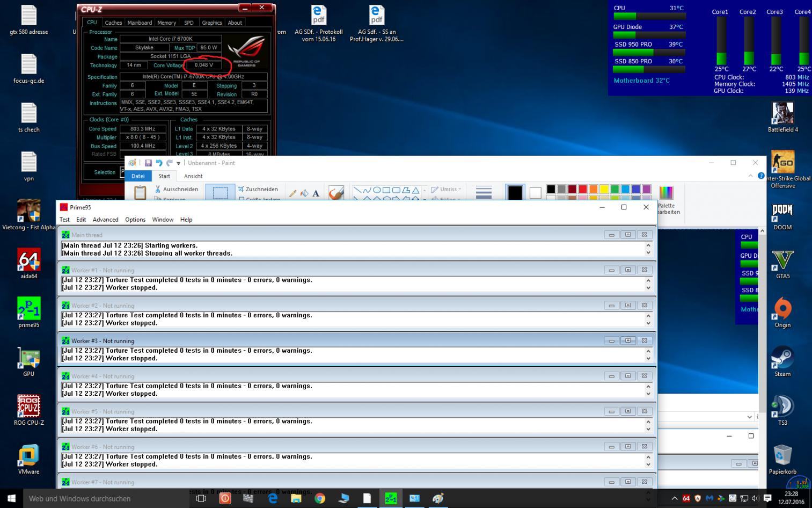The image size is (812, 508).
Task: Open Palette bearbeiten in Paint
Action: 666,200
